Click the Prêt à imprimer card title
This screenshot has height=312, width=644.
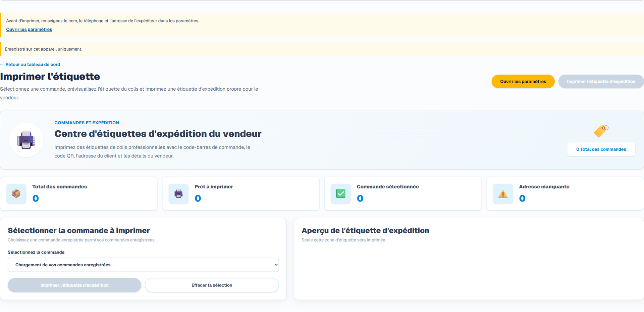tap(214, 187)
